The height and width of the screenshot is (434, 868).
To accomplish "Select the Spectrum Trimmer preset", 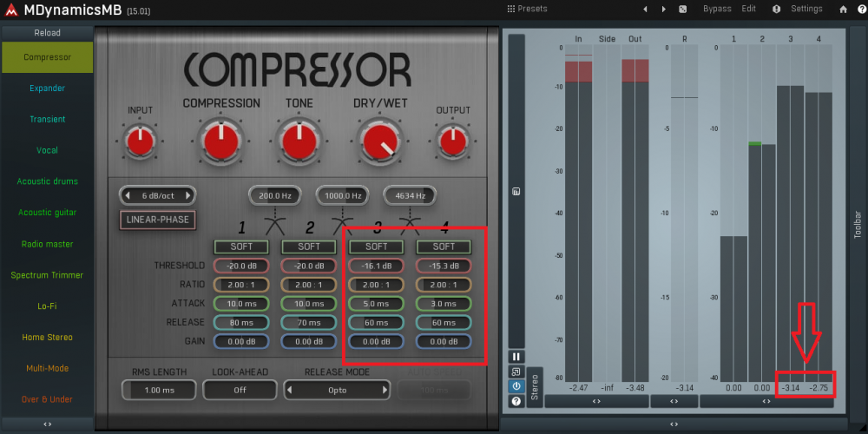I will [x=47, y=274].
